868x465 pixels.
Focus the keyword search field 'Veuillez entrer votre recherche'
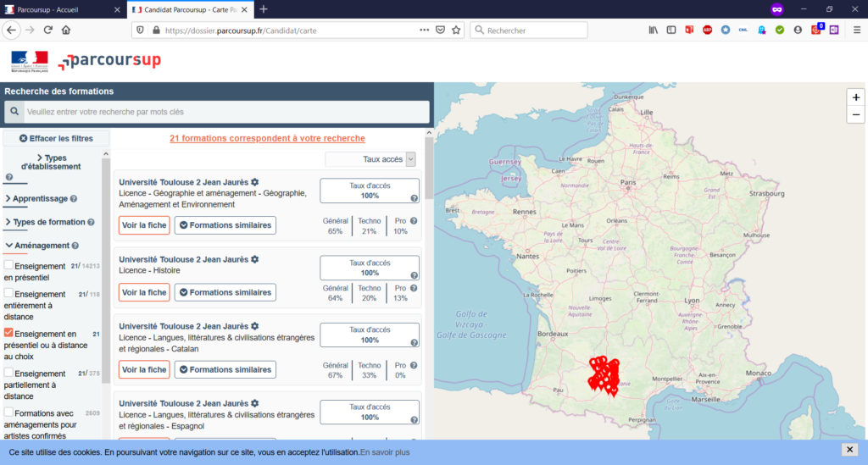(x=226, y=112)
